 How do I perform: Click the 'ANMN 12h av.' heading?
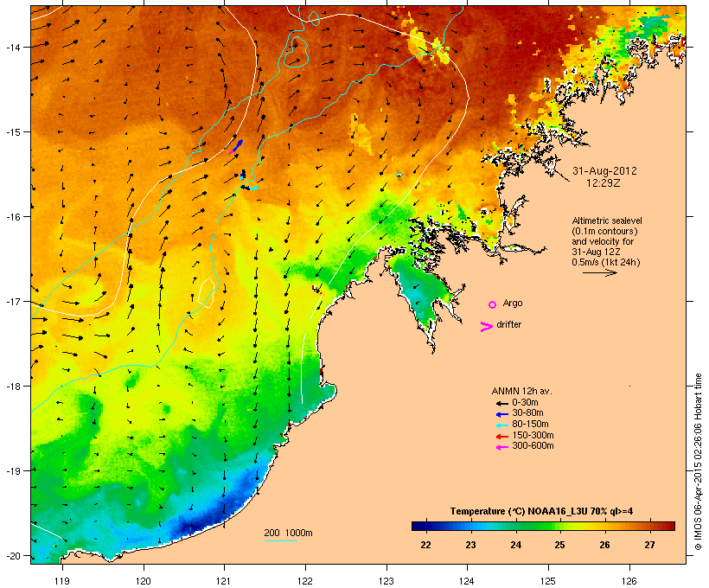coord(521,391)
